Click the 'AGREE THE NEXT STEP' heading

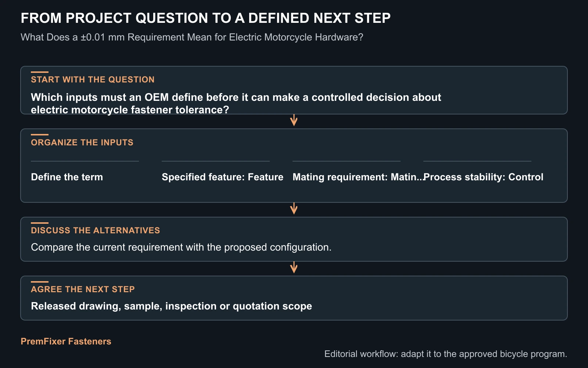point(83,289)
